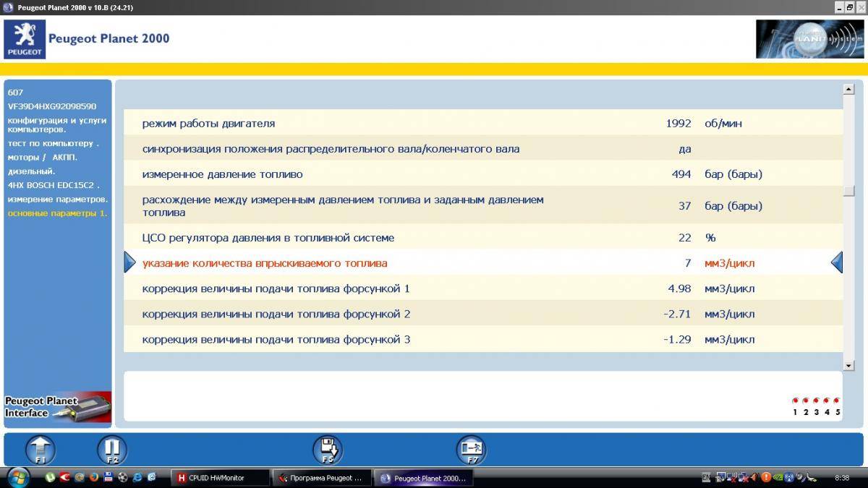Open the Windows Start orb
The image size is (868, 488).
17,477
